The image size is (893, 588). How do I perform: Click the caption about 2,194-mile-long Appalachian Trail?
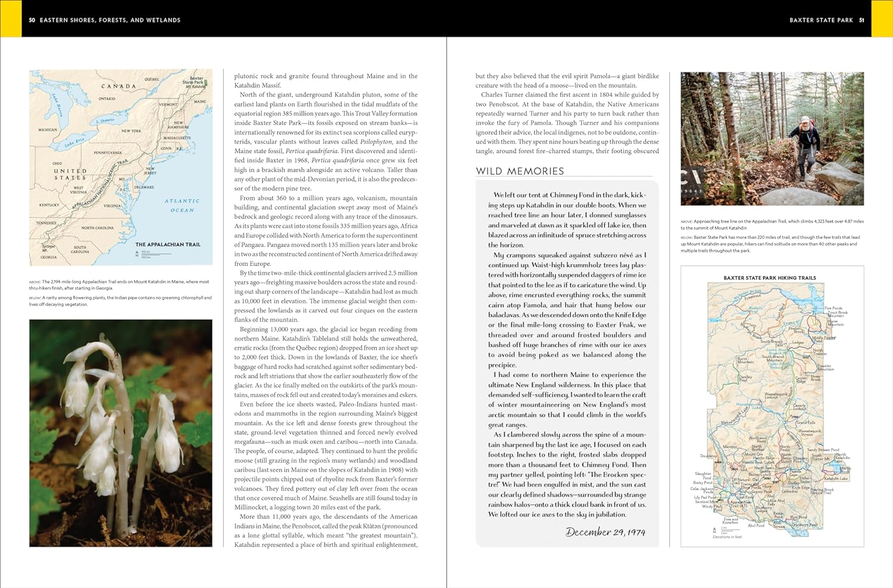tap(119, 284)
